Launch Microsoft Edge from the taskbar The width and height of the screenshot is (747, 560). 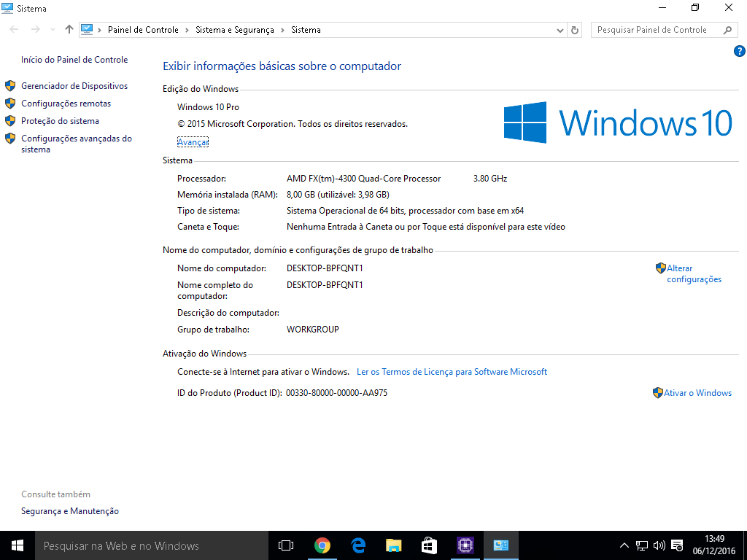tap(357, 545)
